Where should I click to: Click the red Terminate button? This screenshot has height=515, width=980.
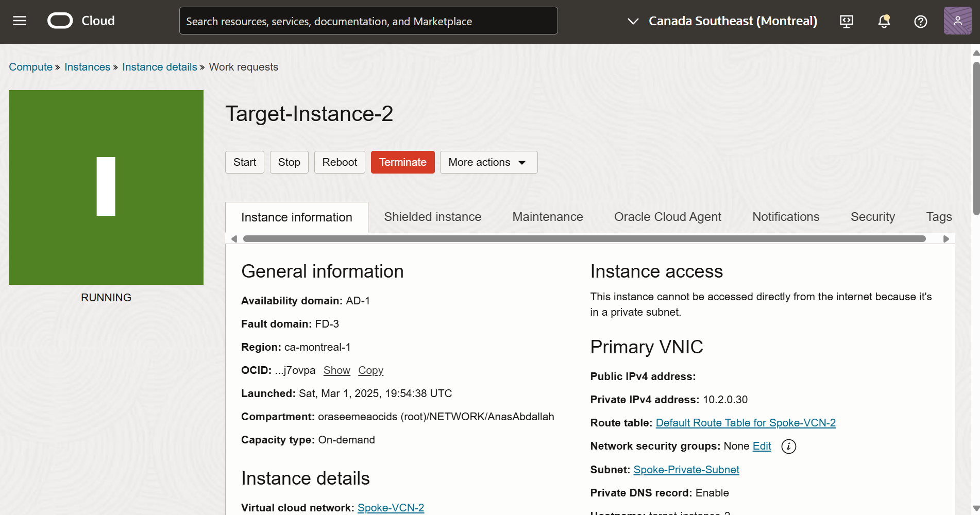[x=403, y=162]
